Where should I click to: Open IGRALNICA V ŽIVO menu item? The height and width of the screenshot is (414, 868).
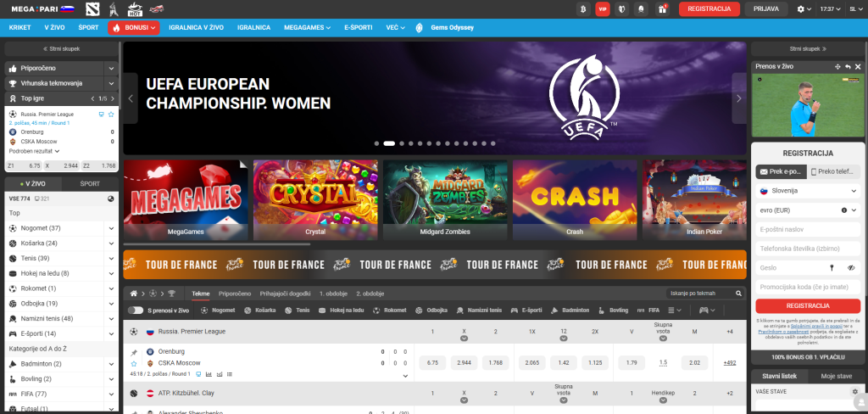pos(196,27)
